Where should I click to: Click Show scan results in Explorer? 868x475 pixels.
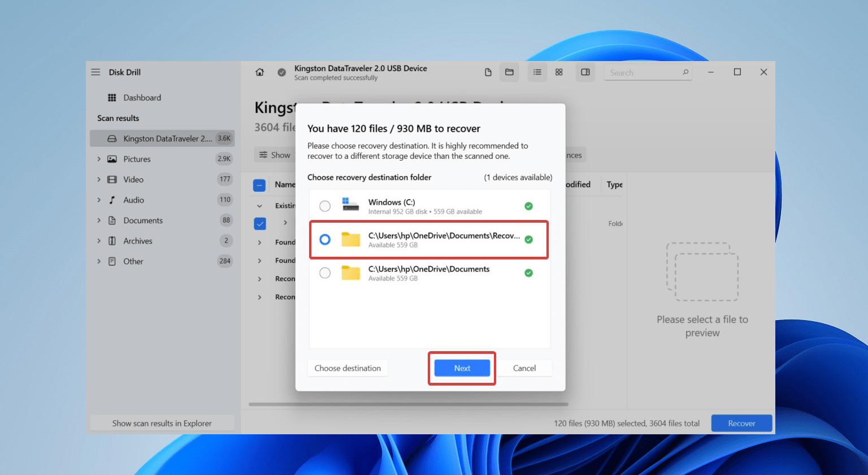[162, 424]
